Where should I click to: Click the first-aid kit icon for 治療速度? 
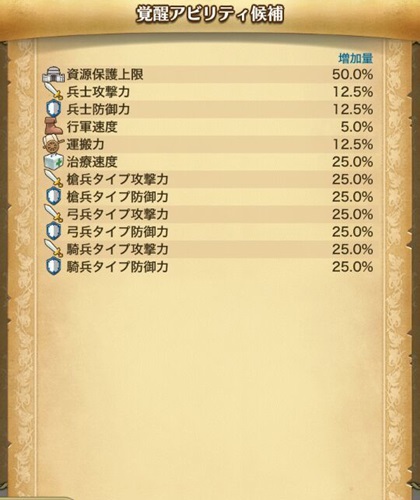coord(54,162)
